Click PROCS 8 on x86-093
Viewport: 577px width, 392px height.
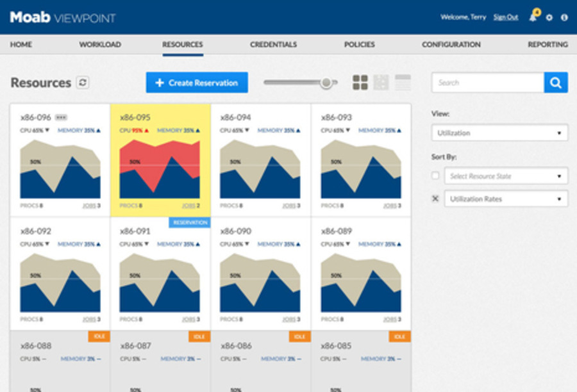click(x=332, y=206)
